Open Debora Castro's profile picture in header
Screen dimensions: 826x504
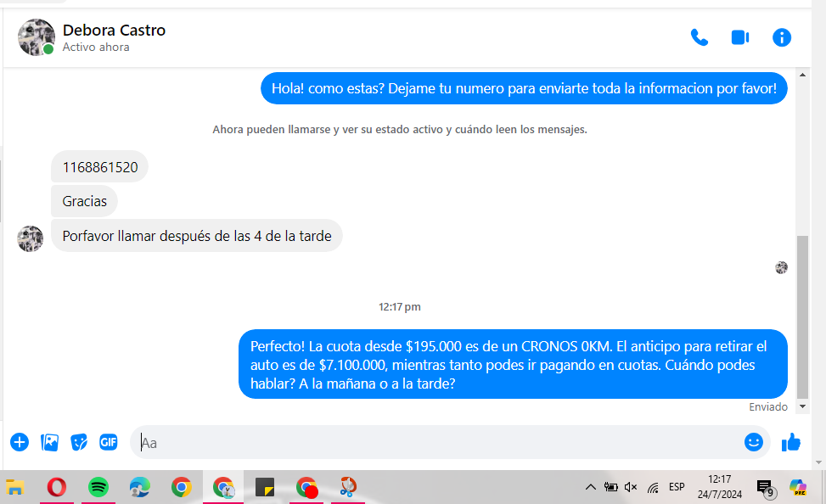click(x=37, y=37)
